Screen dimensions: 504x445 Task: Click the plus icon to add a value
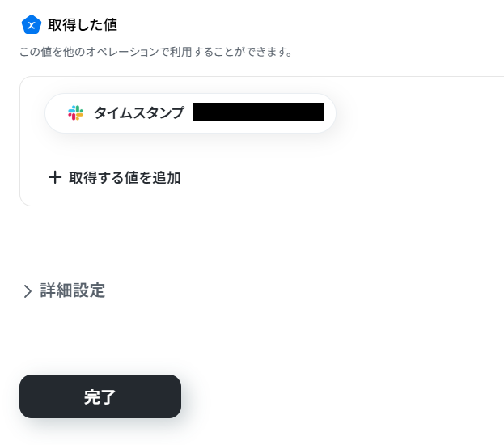tap(55, 178)
